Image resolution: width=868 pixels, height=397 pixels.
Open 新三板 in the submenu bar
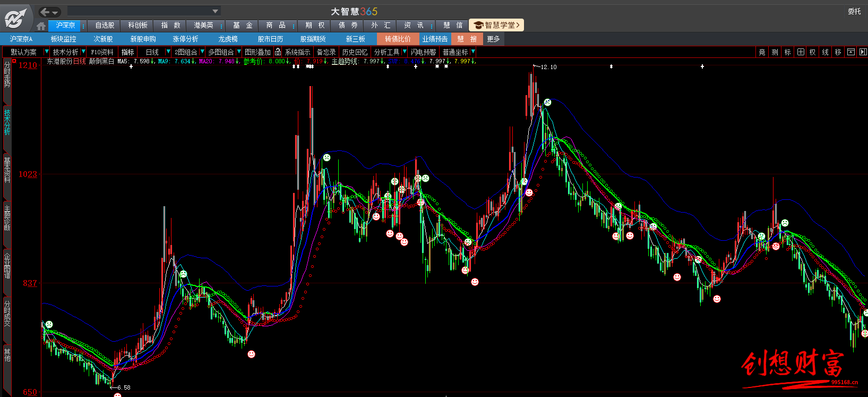coord(355,39)
